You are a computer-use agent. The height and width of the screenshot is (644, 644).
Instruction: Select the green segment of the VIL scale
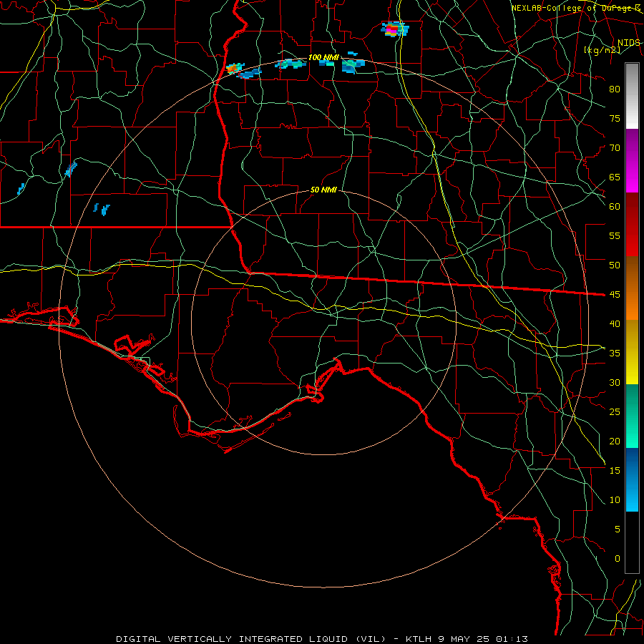[x=632, y=416]
